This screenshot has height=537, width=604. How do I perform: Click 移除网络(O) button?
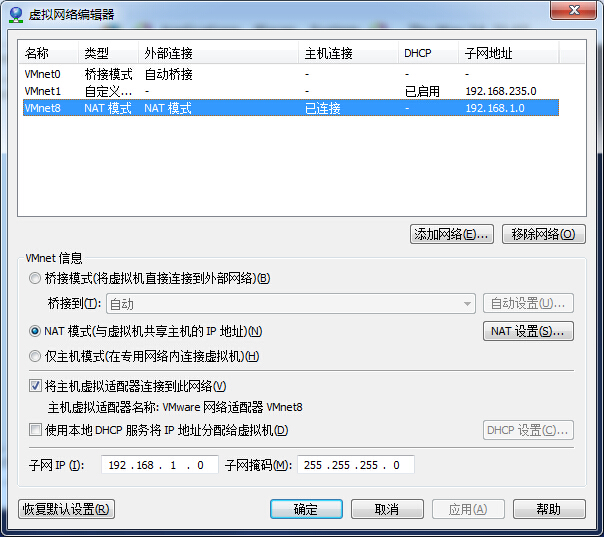coord(544,234)
